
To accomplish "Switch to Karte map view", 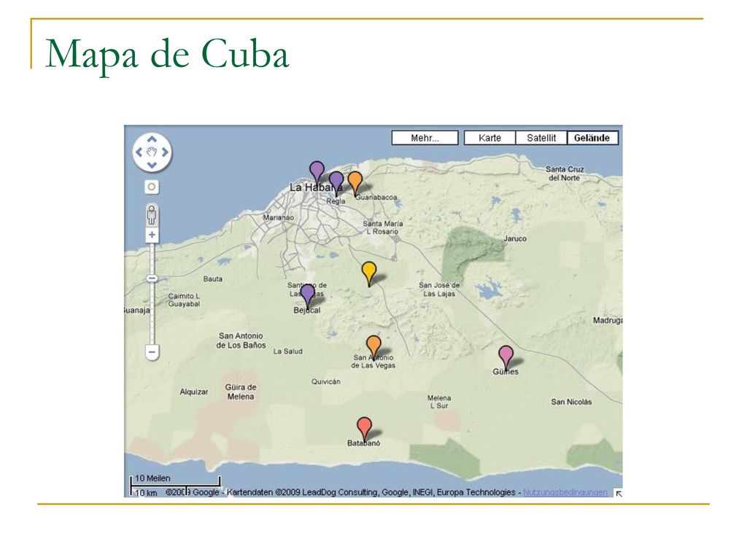I will [489, 138].
